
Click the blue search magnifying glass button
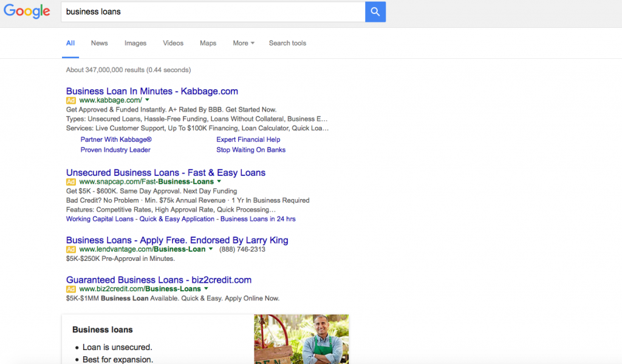(x=375, y=12)
